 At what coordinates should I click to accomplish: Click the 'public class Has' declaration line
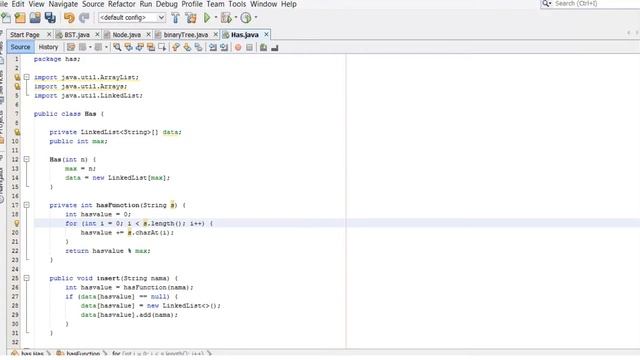69,114
